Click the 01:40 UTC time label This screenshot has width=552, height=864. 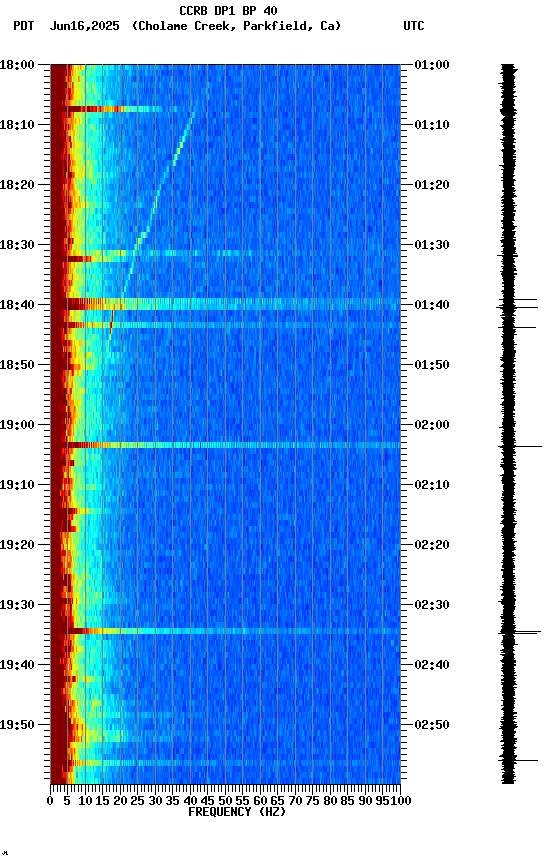pos(432,305)
